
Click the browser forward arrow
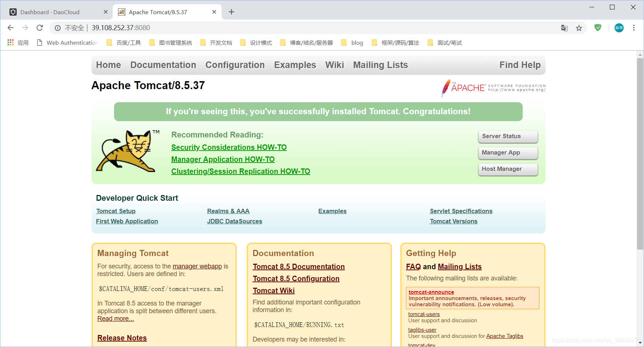(25, 28)
